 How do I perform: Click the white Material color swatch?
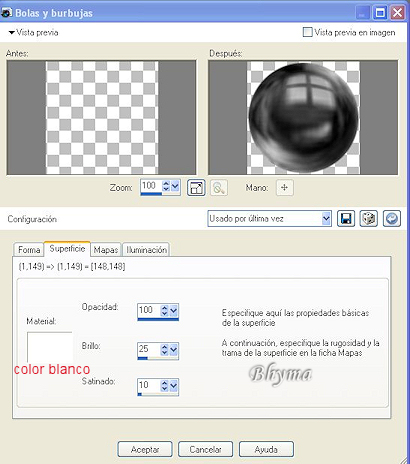point(50,347)
